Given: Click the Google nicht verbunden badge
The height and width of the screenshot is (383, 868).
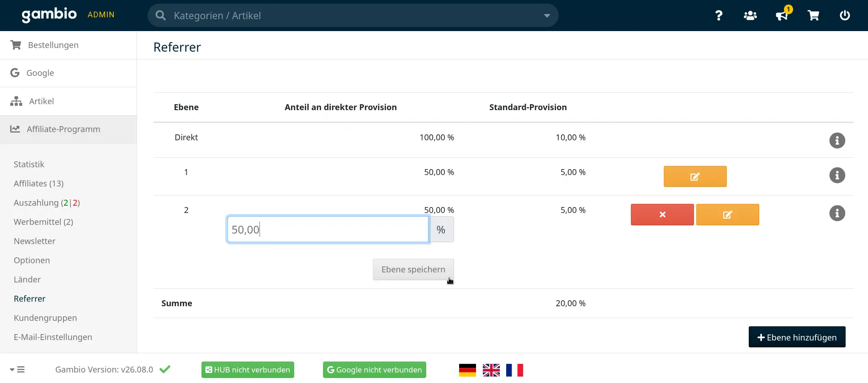Looking at the screenshot, I should pyautogui.click(x=375, y=370).
